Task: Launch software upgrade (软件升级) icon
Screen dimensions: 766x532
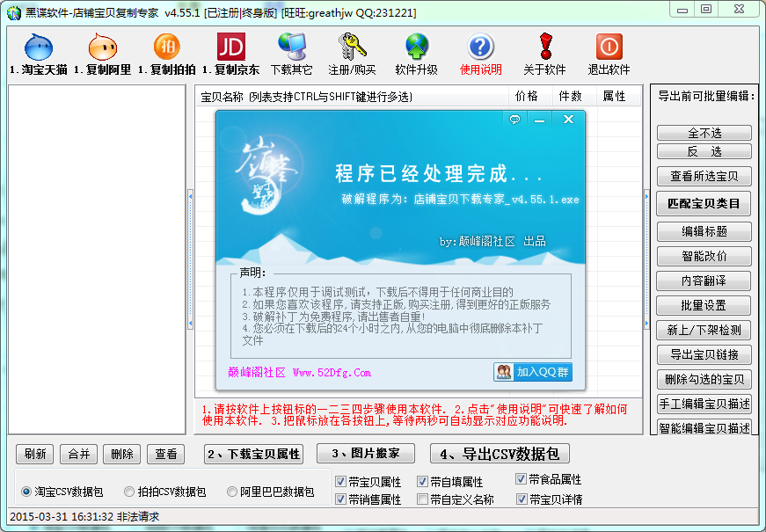Action: [416, 54]
